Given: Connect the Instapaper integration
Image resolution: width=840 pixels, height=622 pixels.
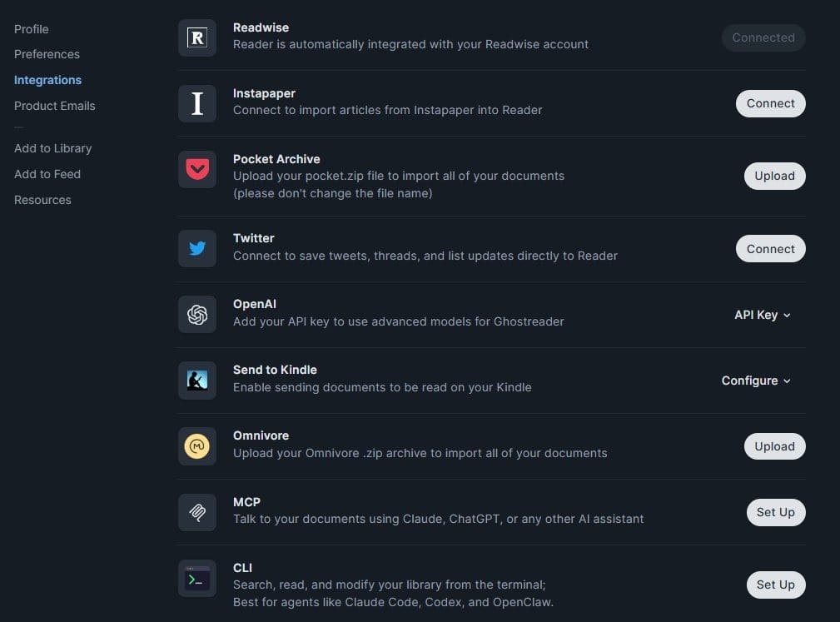Looking at the screenshot, I should pos(770,103).
